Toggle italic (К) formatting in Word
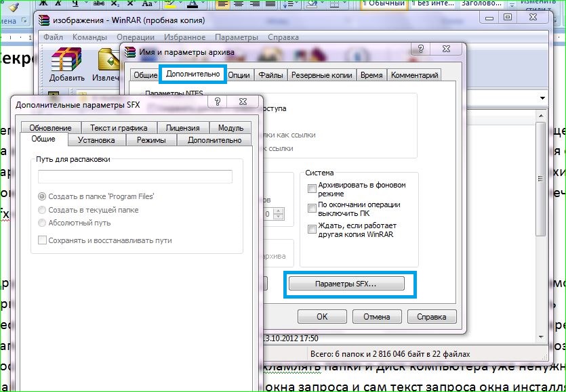This screenshot has width=566, height=392. 59,3
